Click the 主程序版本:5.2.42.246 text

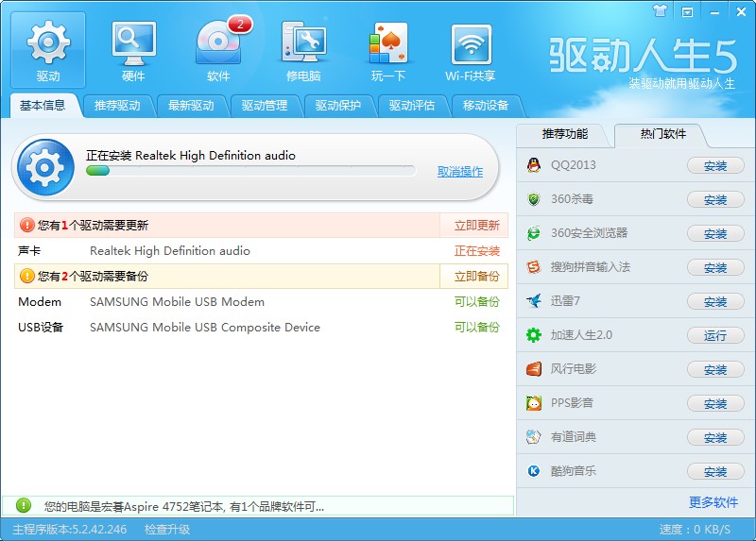[69, 530]
